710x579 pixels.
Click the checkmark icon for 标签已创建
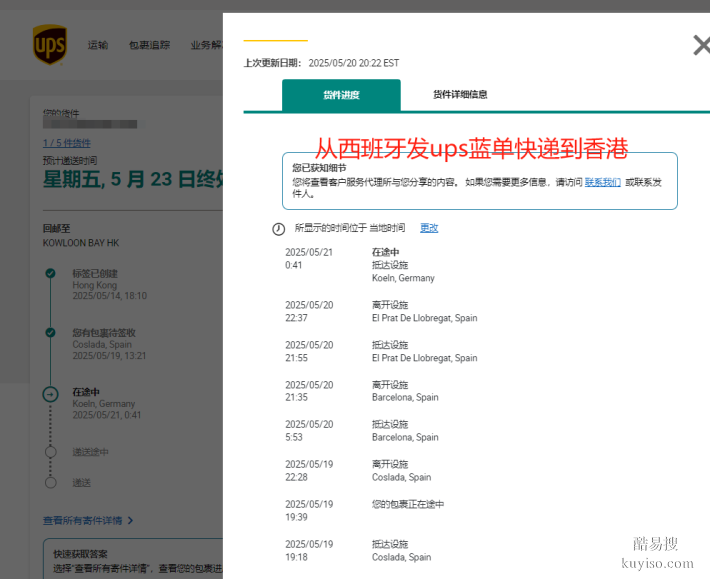[x=50, y=273]
